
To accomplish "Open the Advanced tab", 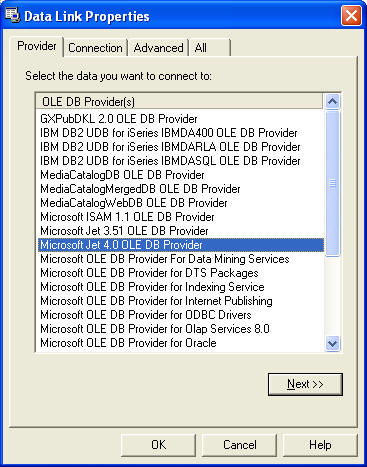I will click(x=158, y=48).
